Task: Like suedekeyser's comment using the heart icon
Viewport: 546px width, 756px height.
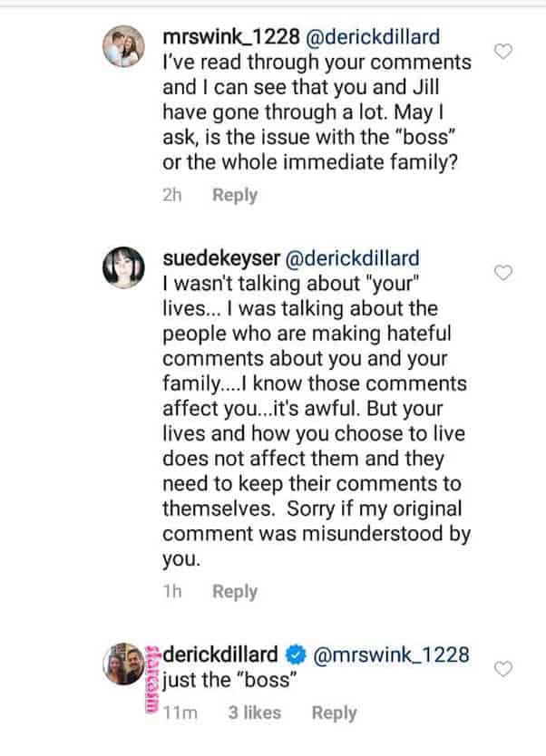Action: (x=502, y=272)
